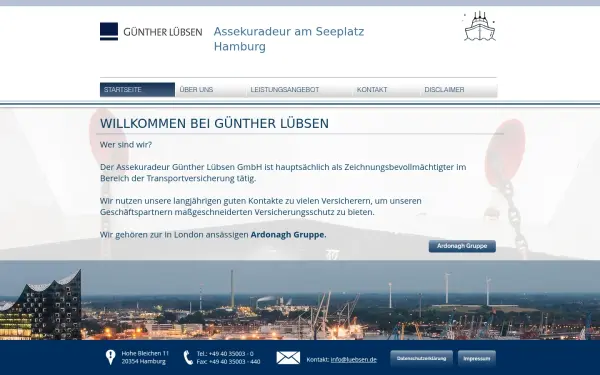Go to Leistungsangebot page

(x=299, y=90)
